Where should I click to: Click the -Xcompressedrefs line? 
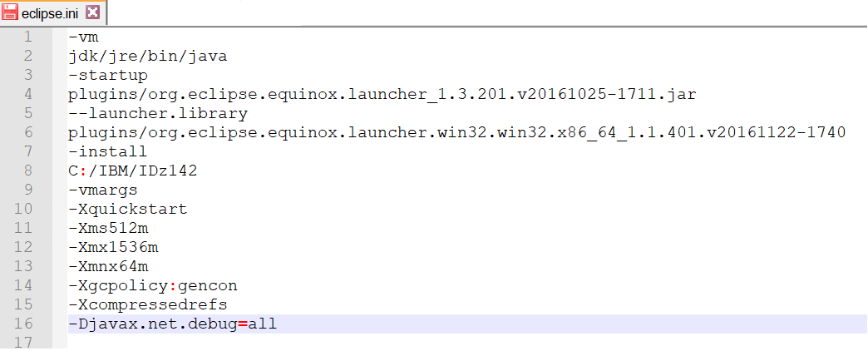(148, 305)
